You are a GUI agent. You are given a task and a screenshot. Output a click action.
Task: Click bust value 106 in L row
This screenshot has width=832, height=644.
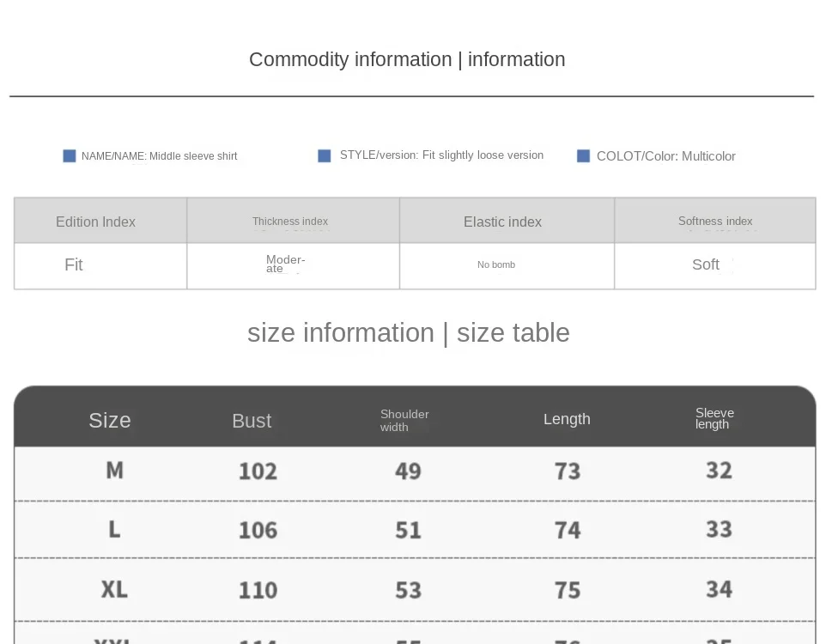[x=258, y=530]
